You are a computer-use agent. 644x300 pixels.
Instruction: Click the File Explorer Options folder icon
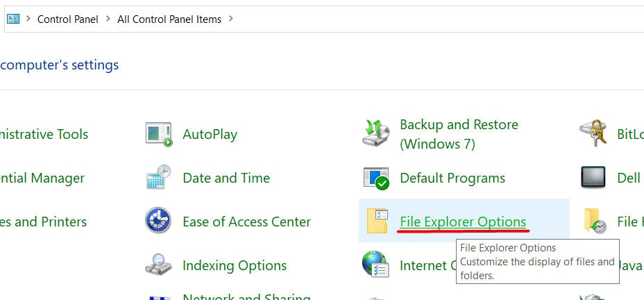[377, 222]
